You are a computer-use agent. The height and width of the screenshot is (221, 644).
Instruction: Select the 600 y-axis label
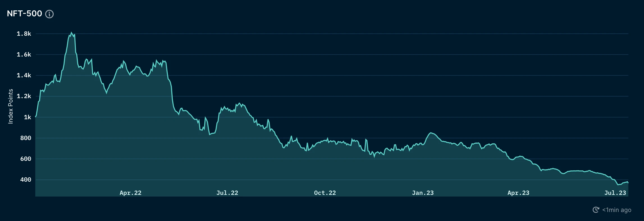pyautogui.click(x=26, y=159)
